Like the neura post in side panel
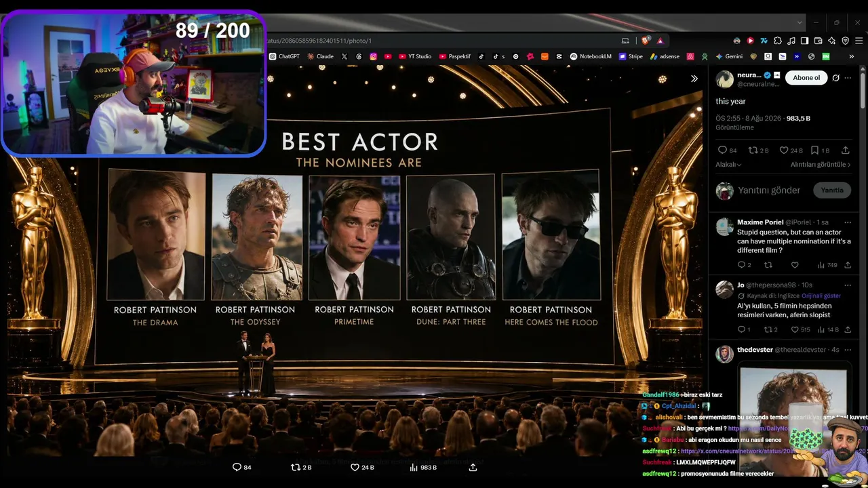 [x=791, y=150]
